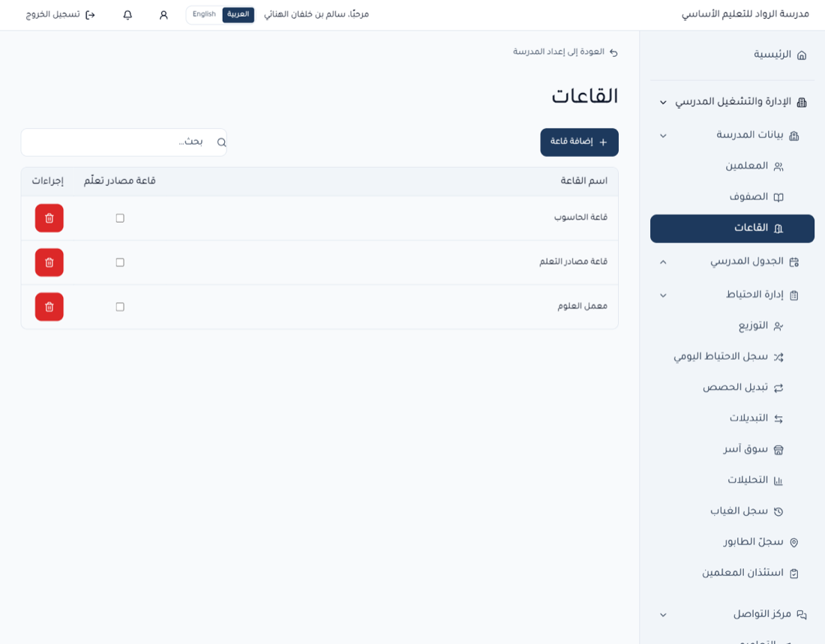The width and height of the screenshot is (825, 644).
Task: Open الرئيسية in the sidebar
Action: (x=733, y=55)
